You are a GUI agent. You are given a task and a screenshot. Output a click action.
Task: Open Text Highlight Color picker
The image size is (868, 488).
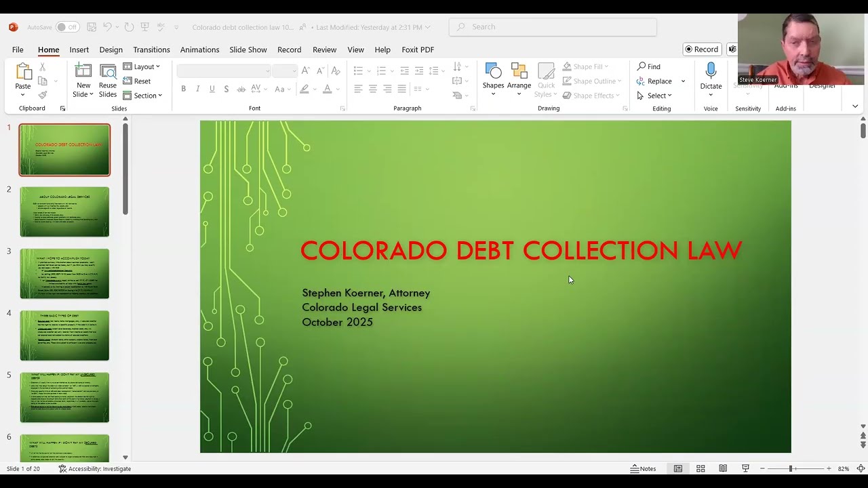(x=304, y=89)
